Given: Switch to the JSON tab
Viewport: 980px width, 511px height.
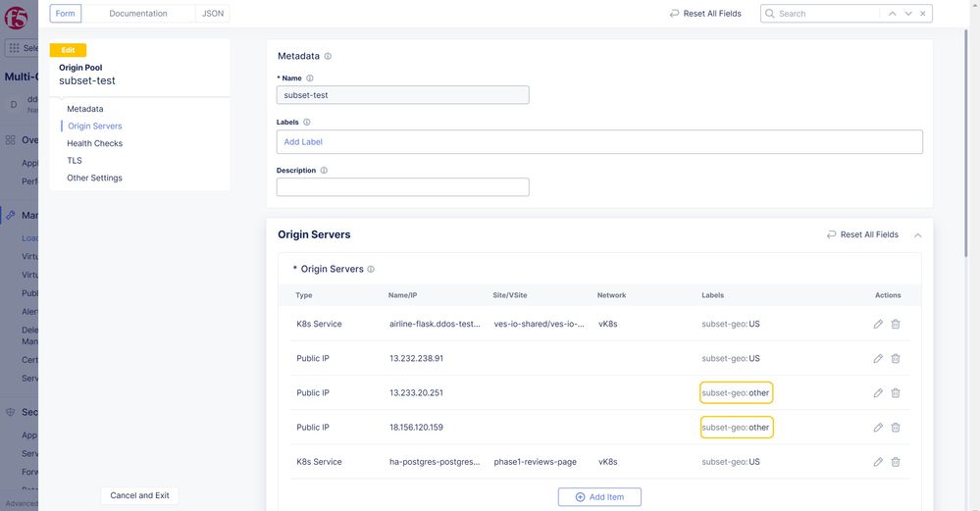Looking at the screenshot, I should pos(212,14).
